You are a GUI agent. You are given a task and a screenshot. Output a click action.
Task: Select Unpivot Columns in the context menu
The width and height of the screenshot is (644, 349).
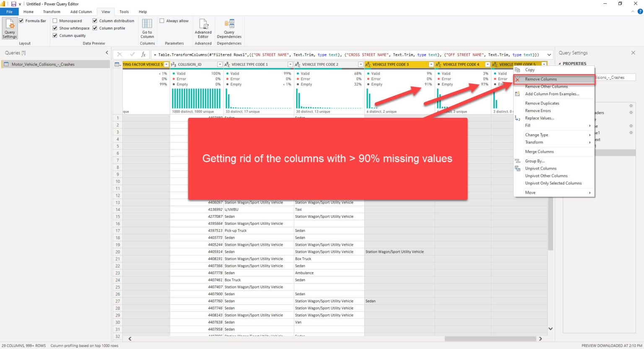[x=541, y=168]
